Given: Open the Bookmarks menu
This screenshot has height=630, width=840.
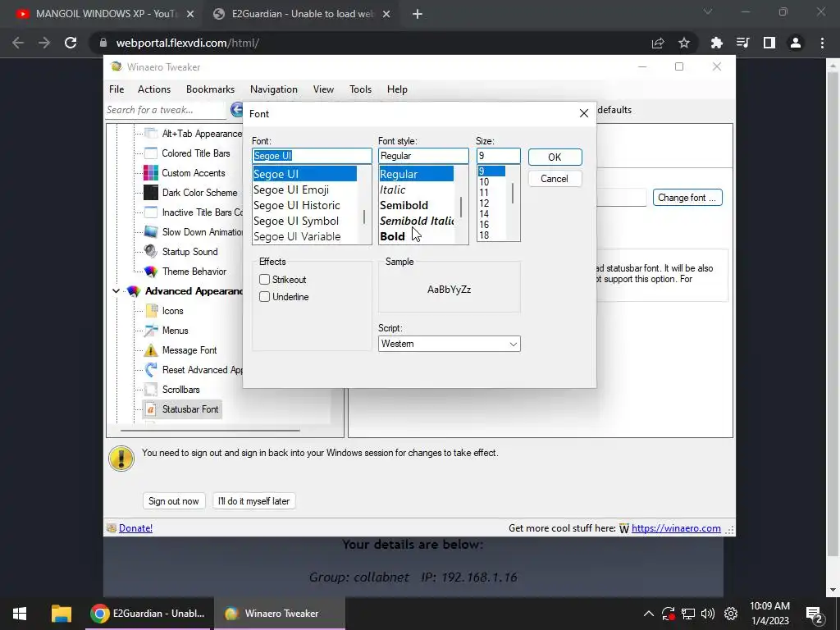Looking at the screenshot, I should point(210,89).
